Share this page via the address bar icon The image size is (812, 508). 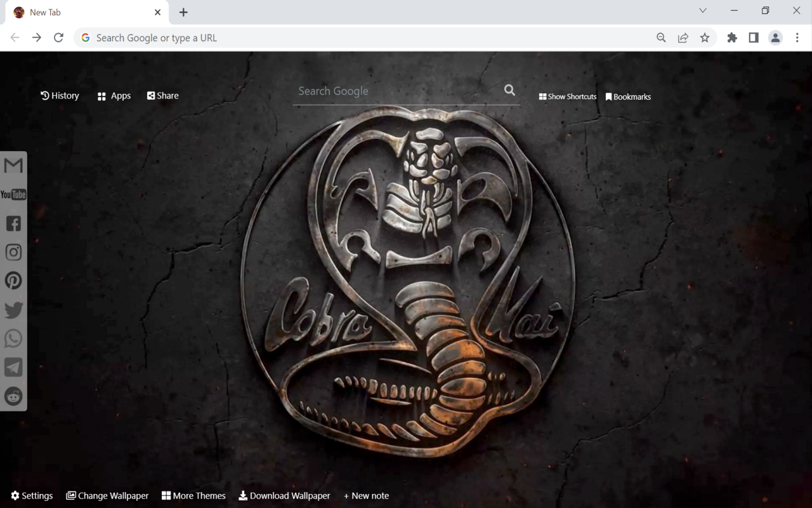(x=683, y=38)
